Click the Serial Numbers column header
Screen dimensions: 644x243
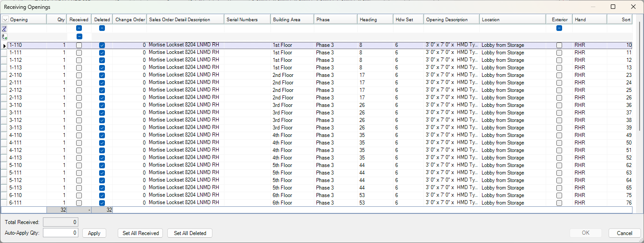pos(247,19)
